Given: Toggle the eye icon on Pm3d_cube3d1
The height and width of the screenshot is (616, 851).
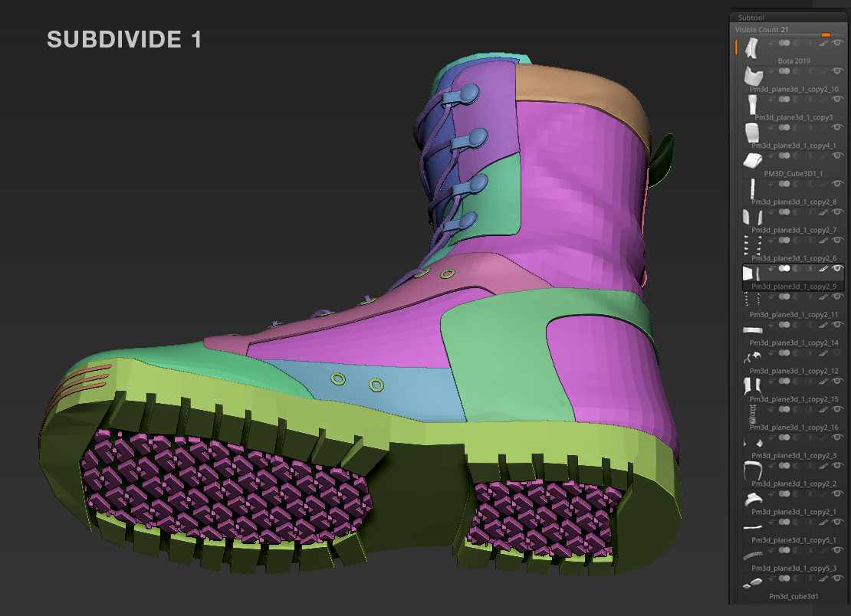Looking at the screenshot, I should tap(837, 579).
